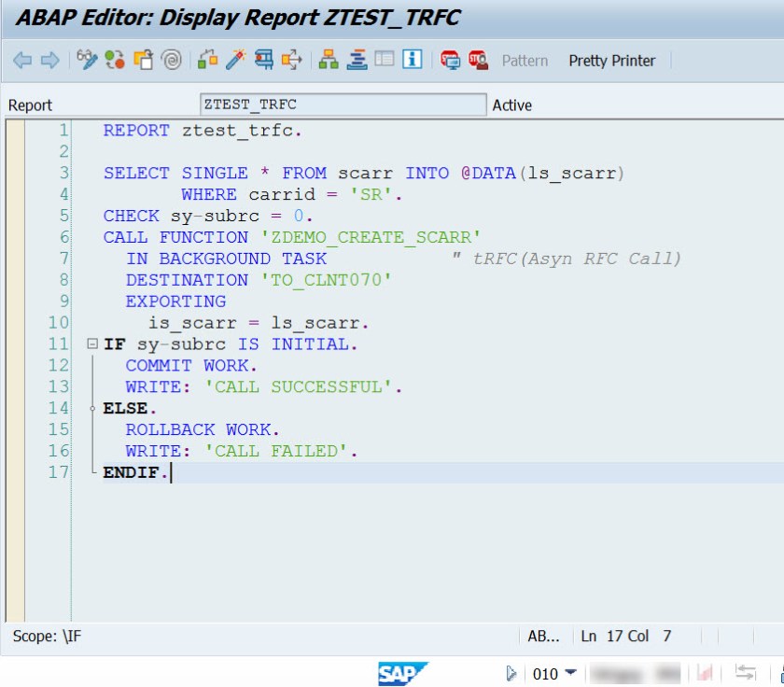Run the syntax Check icon
Screen dimensions: 784x687
point(208,61)
